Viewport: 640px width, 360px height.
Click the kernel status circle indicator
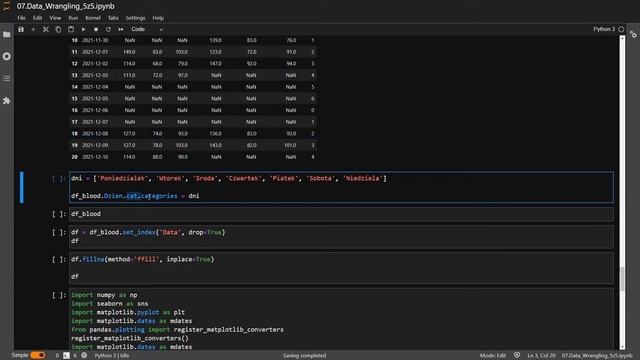621,29
